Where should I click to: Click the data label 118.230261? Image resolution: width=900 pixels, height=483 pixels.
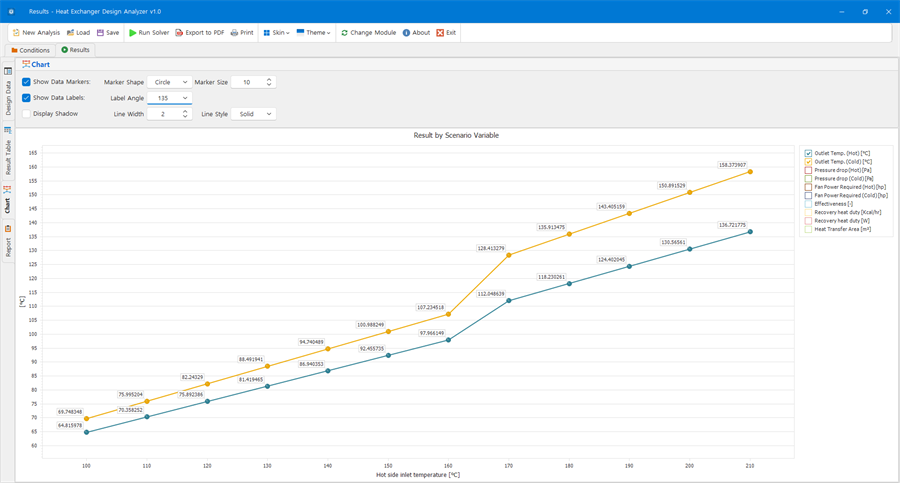point(551,277)
